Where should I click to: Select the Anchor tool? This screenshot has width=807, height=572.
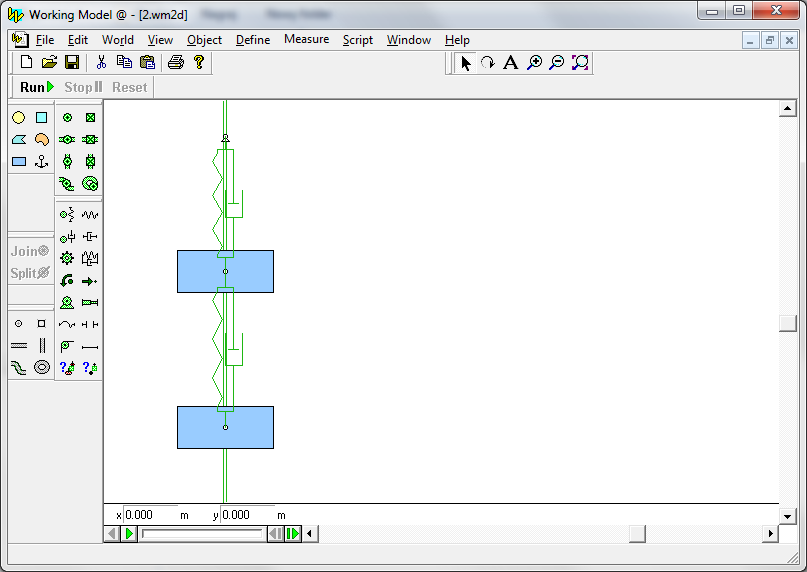[x=42, y=161]
